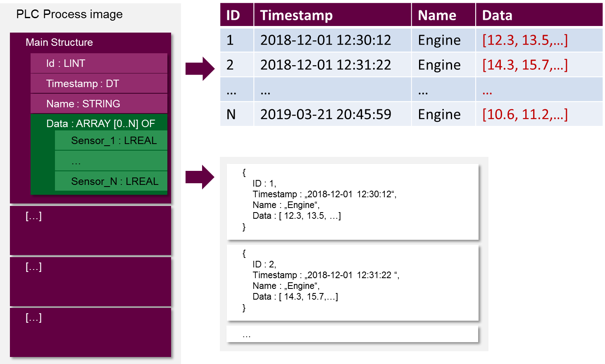Click 'Engine' in the row with ID N
This screenshot has width=605, height=364.
point(443,114)
